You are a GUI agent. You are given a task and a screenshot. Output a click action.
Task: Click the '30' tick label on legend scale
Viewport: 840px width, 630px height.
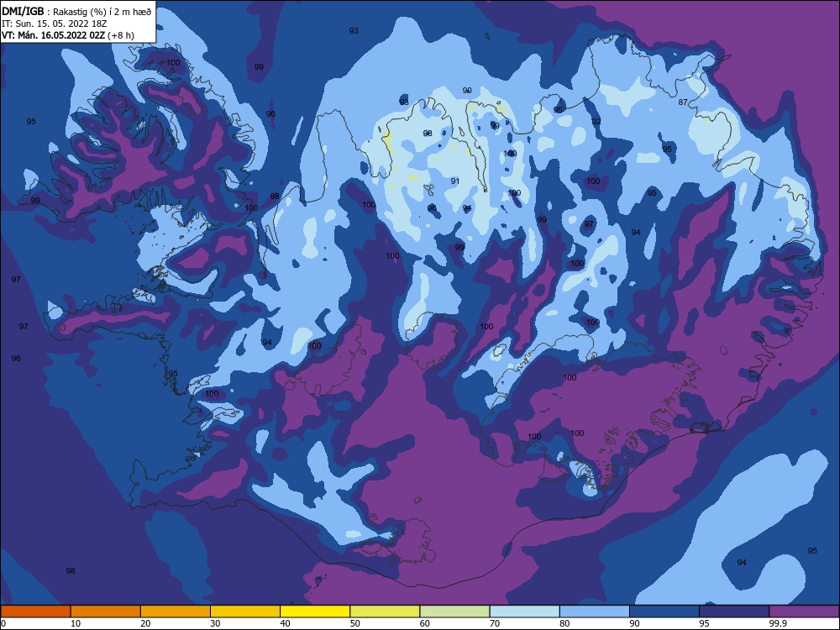tap(215, 623)
